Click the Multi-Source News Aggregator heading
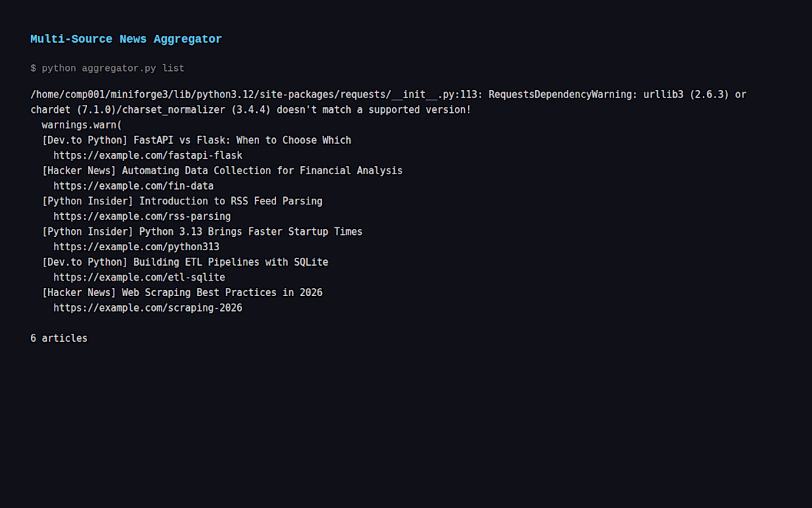812x508 pixels. (125, 39)
